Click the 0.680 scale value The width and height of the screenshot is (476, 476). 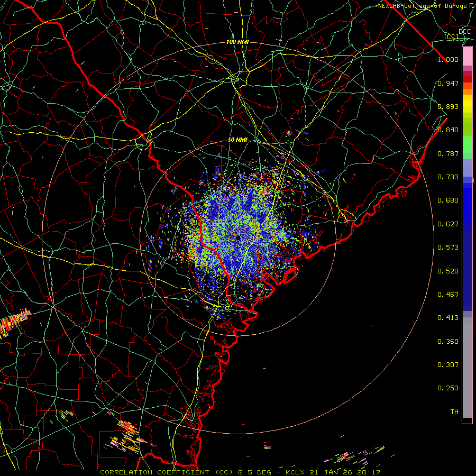(448, 200)
